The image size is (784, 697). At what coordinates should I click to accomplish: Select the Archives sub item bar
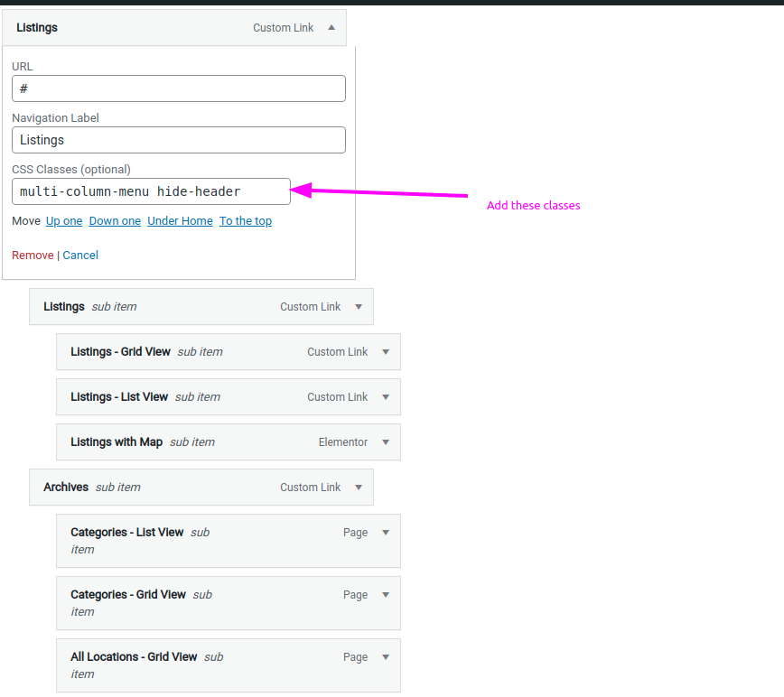pyautogui.click(x=181, y=488)
